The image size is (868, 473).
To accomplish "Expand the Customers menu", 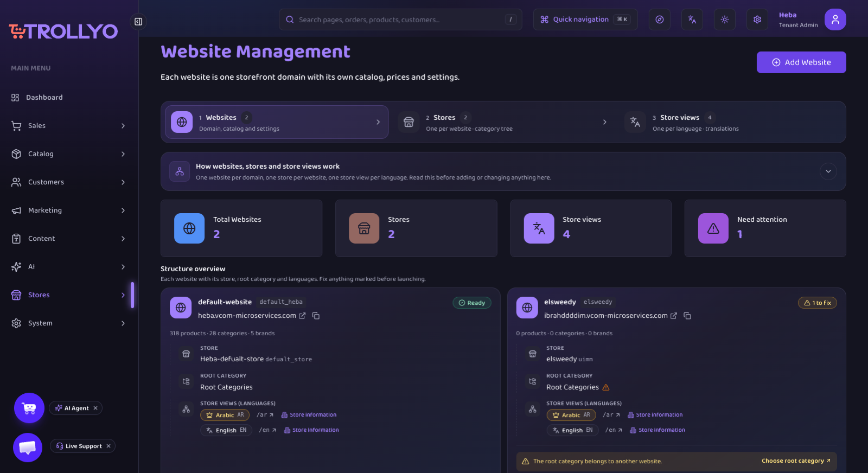I will coord(69,182).
